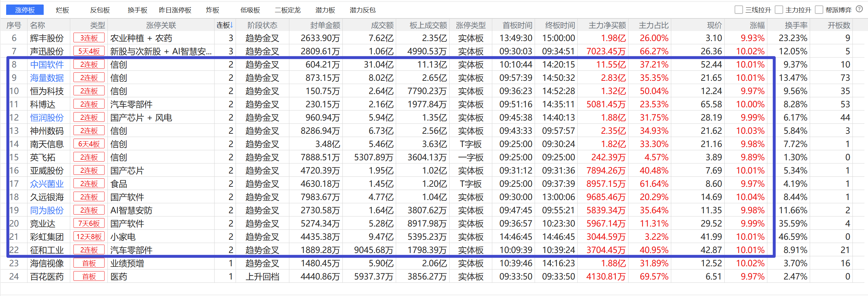Click 一字板 type for 英飞拓
This screenshot has width=868, height=296.
[471, 157]
